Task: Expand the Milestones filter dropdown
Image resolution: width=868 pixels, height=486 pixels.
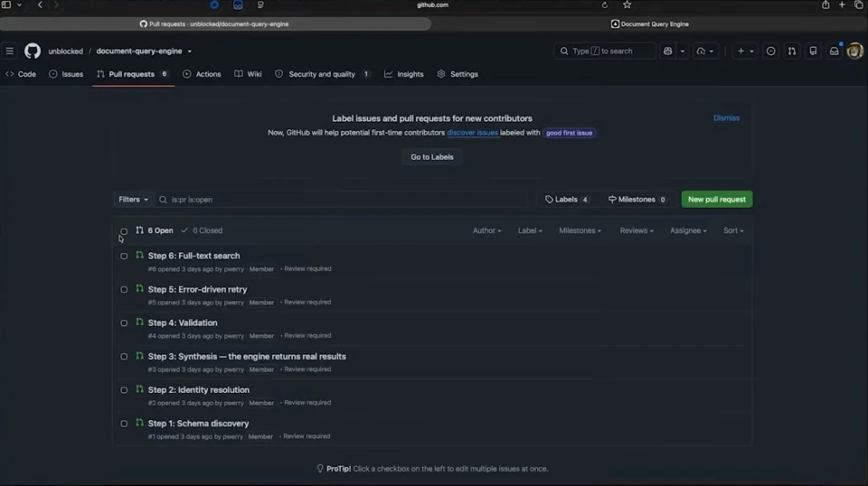Action: click(x=580, y=230)
